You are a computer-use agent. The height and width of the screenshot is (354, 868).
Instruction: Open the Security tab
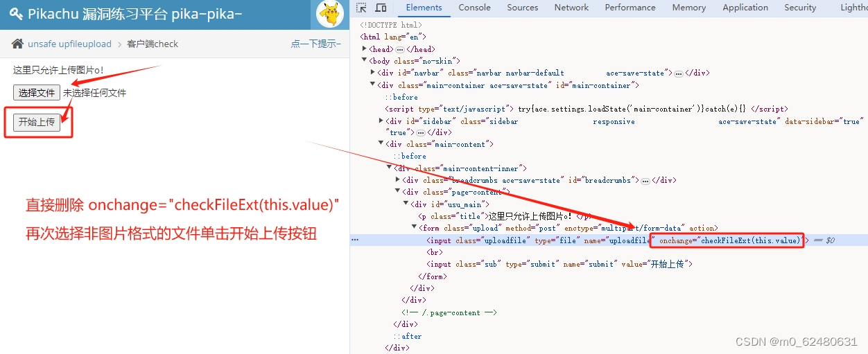(800, 8)
